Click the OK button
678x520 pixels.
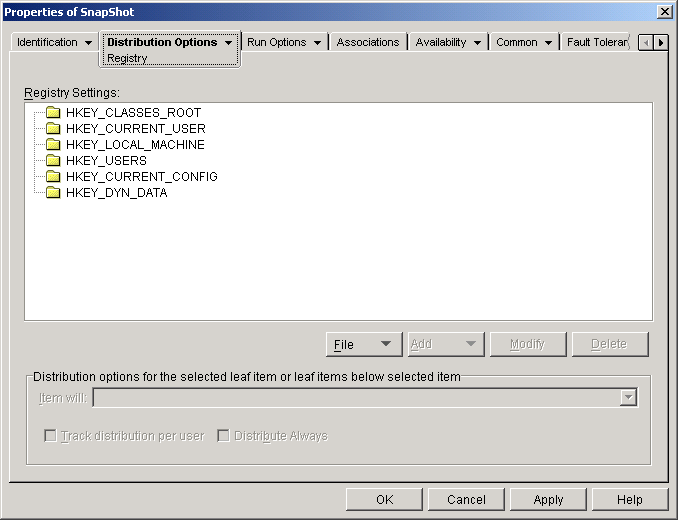pyautogui.click(x=384, y=500)
